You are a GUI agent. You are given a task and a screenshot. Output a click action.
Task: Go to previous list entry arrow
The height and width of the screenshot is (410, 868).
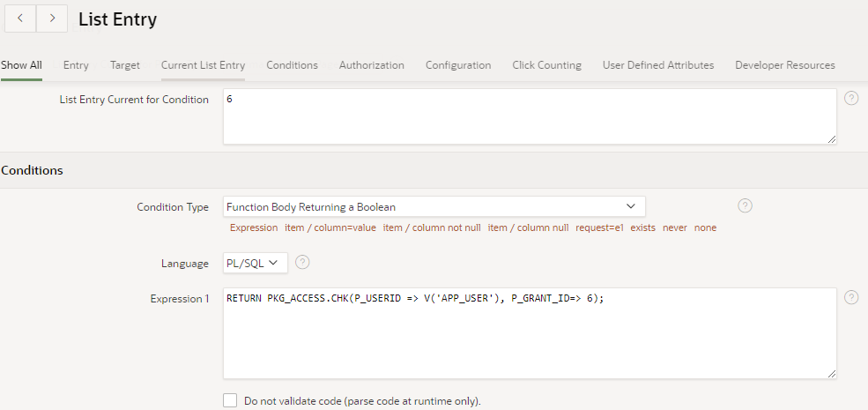click(20, 19)
